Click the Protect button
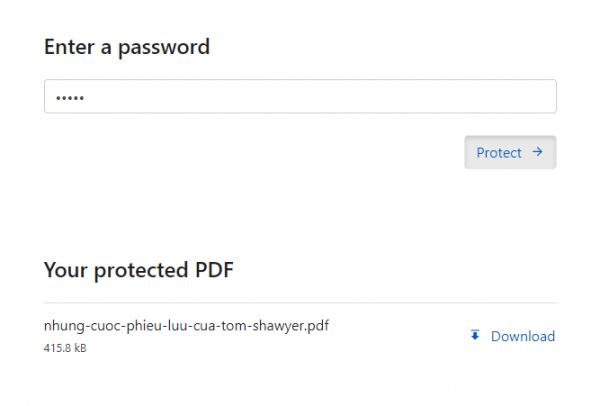This screenshot has height=406, width=600. click(x=510, y=152)
